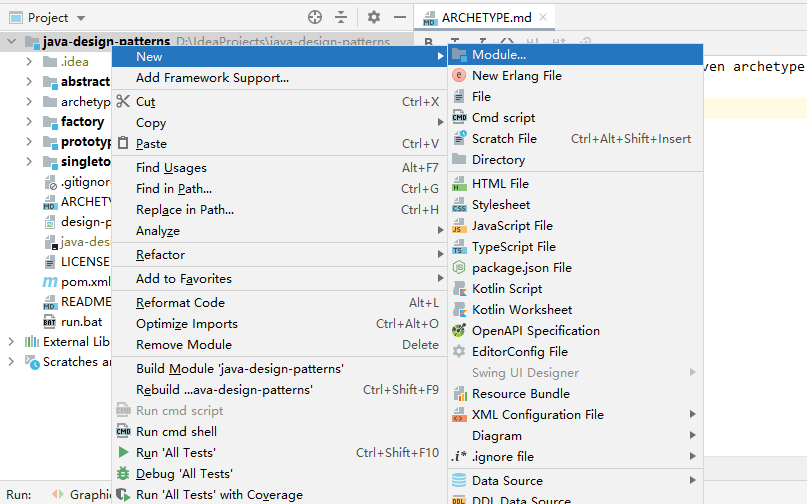Switch to the ARCHETYPE.md editor tab

(x=486, y=18)
